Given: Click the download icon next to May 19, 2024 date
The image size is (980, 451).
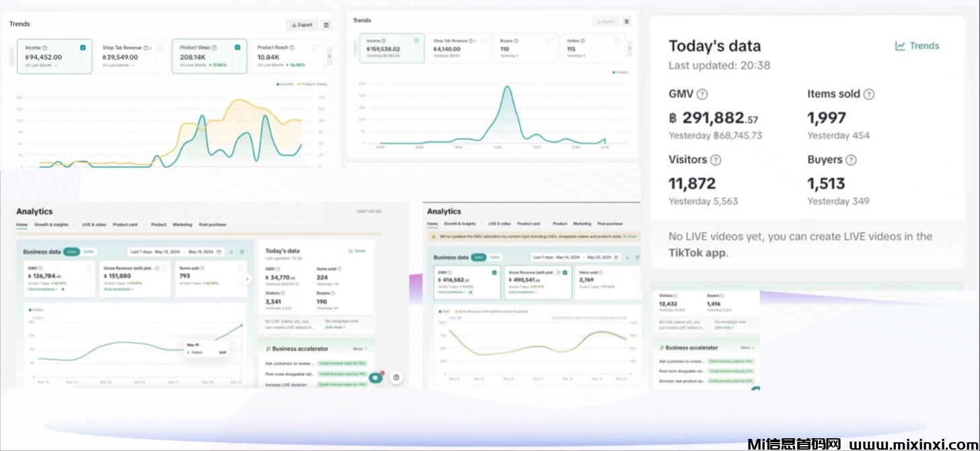Looking at the screenshot, I should pyautogui.click(x=231, y=252).
